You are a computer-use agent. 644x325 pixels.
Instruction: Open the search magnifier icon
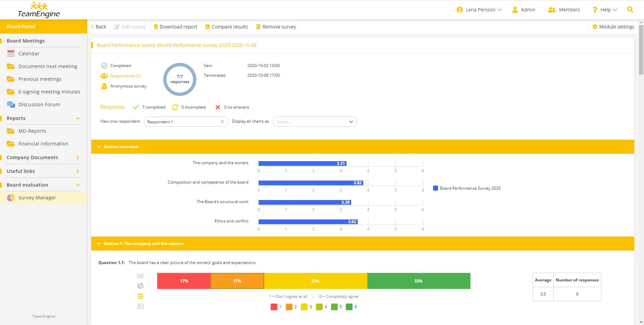click(x=630, y=10)
